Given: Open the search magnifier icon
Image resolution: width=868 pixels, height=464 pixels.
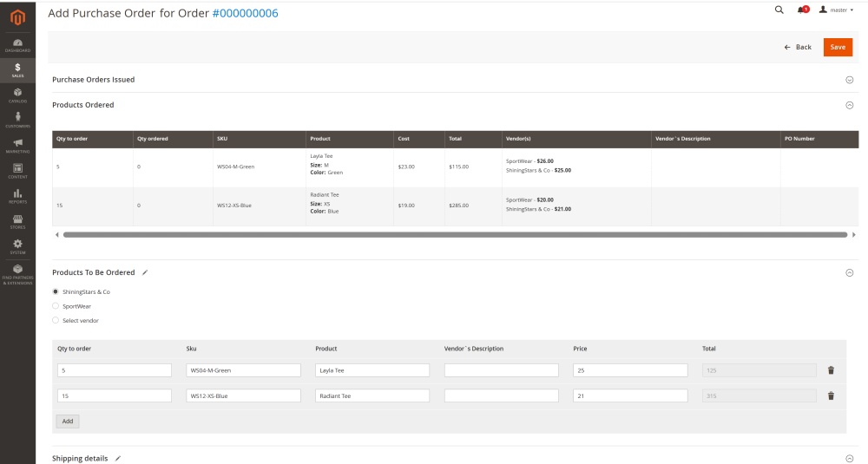Looking at the screenshot, I should coord(779,10).
